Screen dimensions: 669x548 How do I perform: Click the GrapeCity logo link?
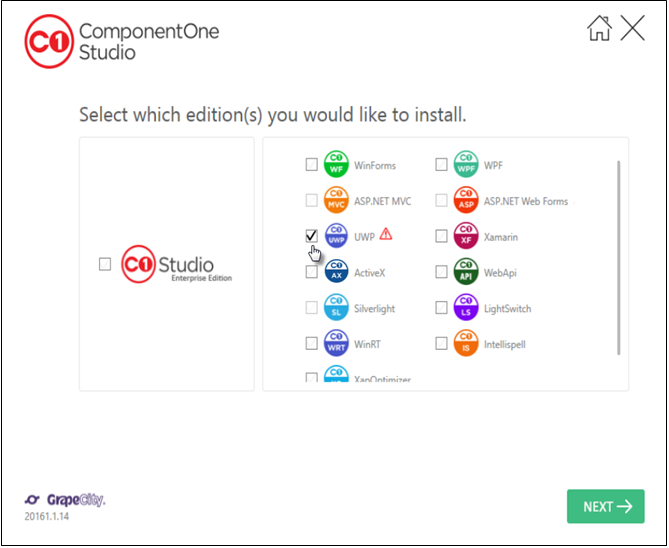[65, 499]
